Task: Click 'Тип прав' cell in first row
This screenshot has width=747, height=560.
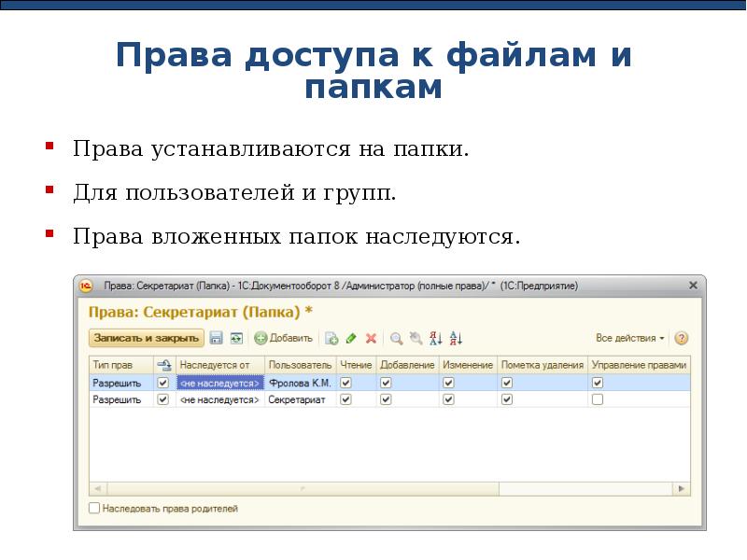Action: tap(117, 383)
